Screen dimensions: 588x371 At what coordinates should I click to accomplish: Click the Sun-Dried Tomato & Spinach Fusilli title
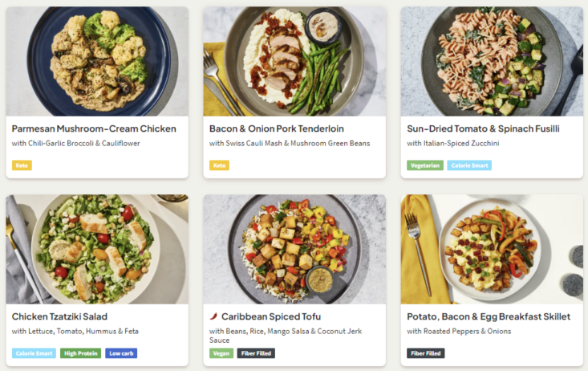tap(483, 128)
